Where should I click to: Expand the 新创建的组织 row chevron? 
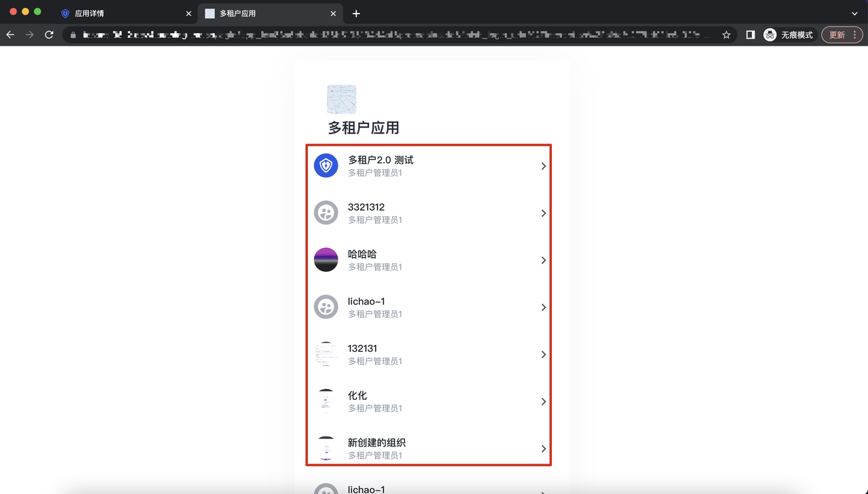(543, 449)
